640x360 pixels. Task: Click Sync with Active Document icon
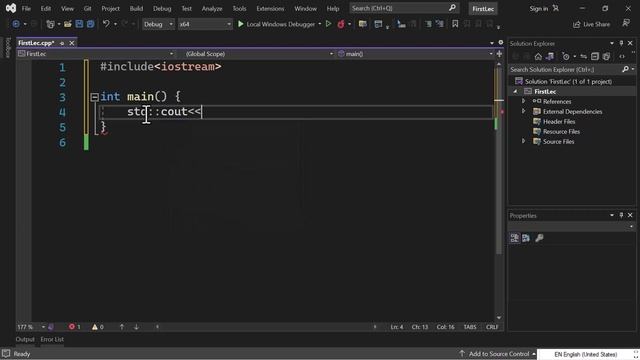click(584, 56)
